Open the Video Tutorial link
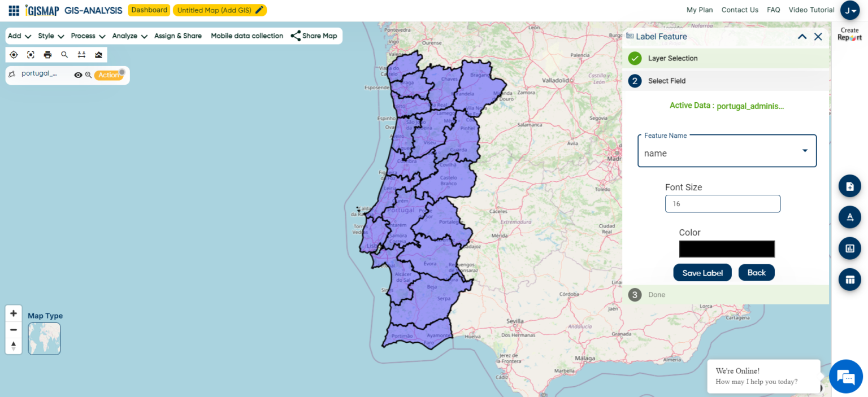This screenshot has height=397, width=868. (x=811, y=10)
